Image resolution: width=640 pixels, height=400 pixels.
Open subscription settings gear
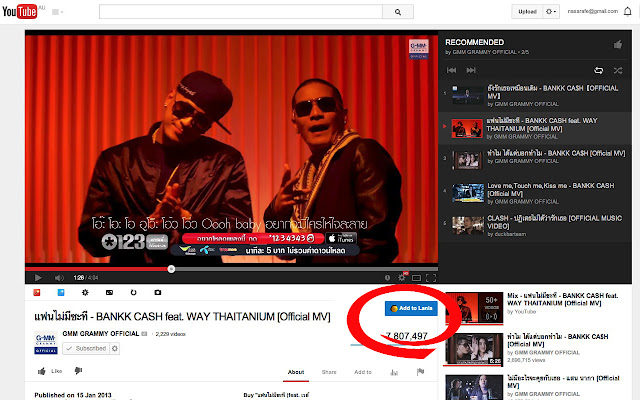(115, 348)
